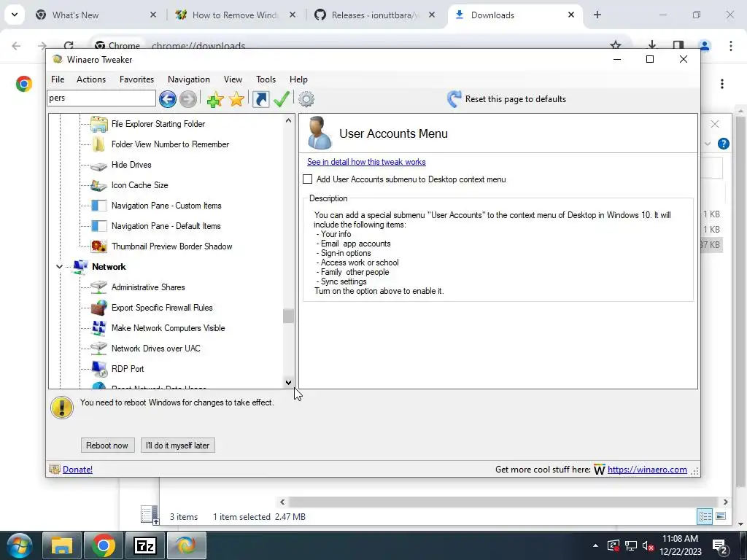Image resolution: width=747 pixels, height=560 pixels.
Task: Bookmark the page with Chrome's star icon
Action: (616, 46)
